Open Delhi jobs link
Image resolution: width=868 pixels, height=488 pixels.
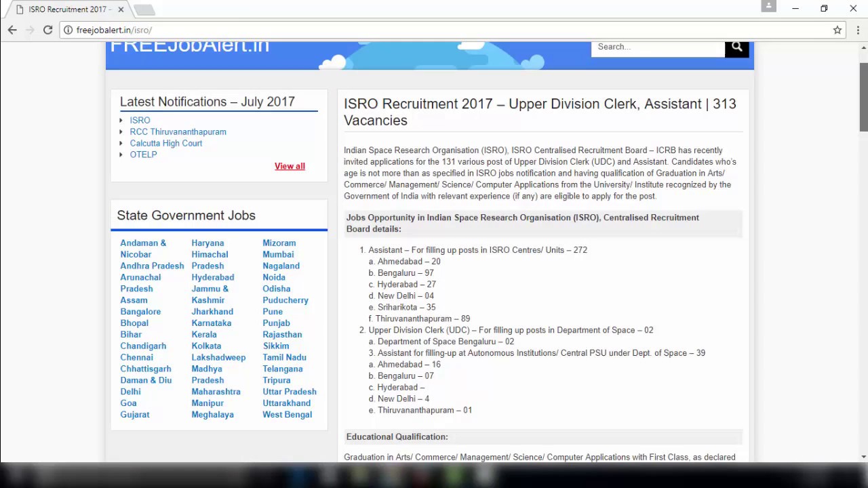pyautogui.click(x=130, y=392)
